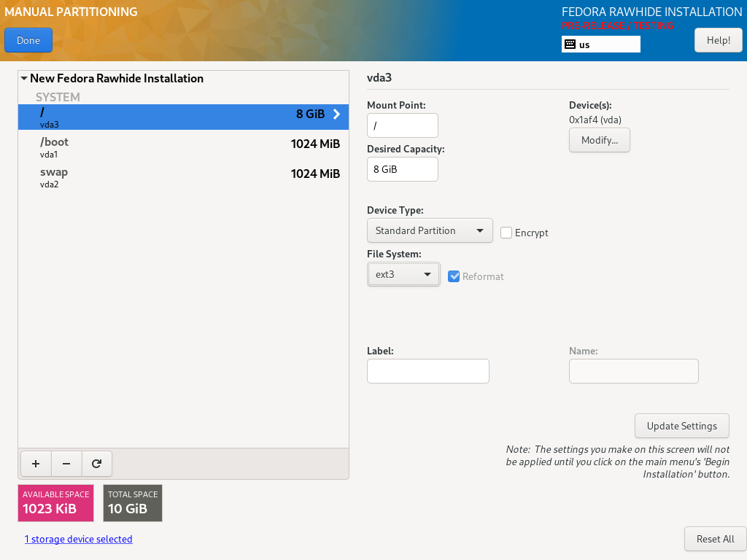Select the /boot vda1 partition row

coord(183,147)
